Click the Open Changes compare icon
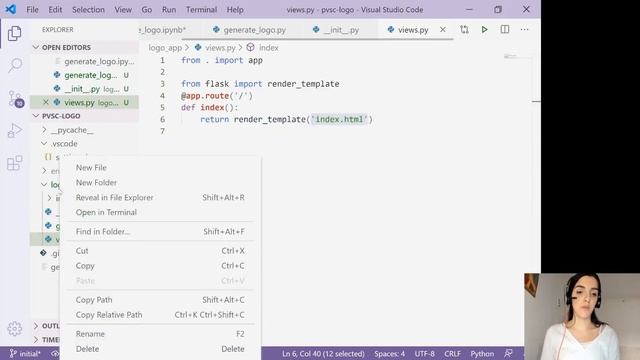This screenshot has height=360, width=640. point(464,29)
